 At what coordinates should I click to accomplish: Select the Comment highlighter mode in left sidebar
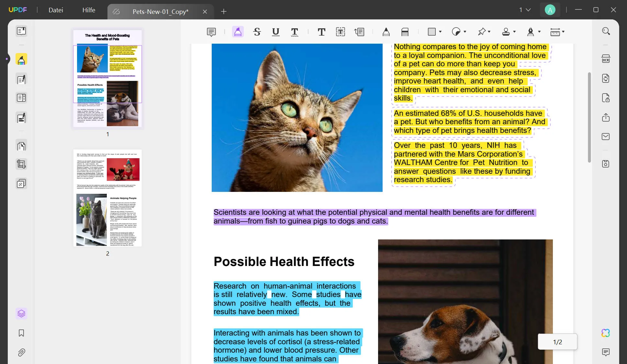point(21,59)
